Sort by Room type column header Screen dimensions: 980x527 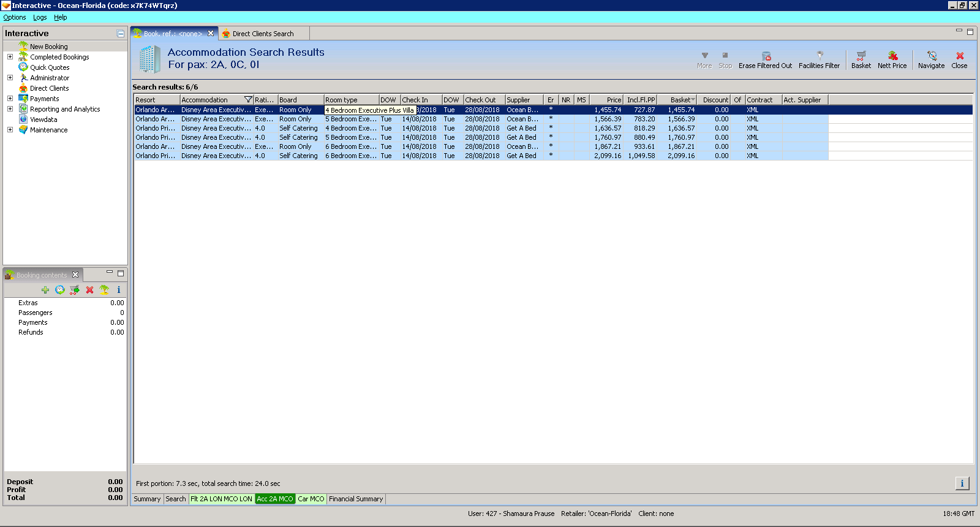(352, 100)
